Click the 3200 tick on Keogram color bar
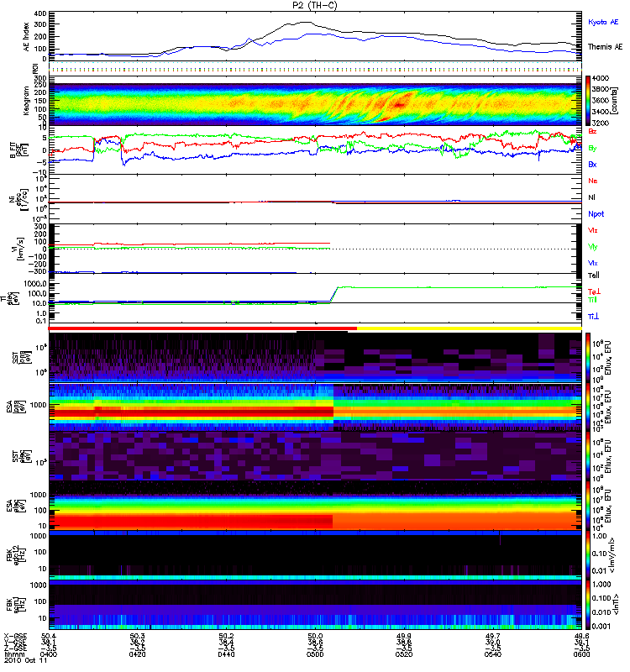The height and width of the screenshot is (672, 630). [x=600, y=123]
